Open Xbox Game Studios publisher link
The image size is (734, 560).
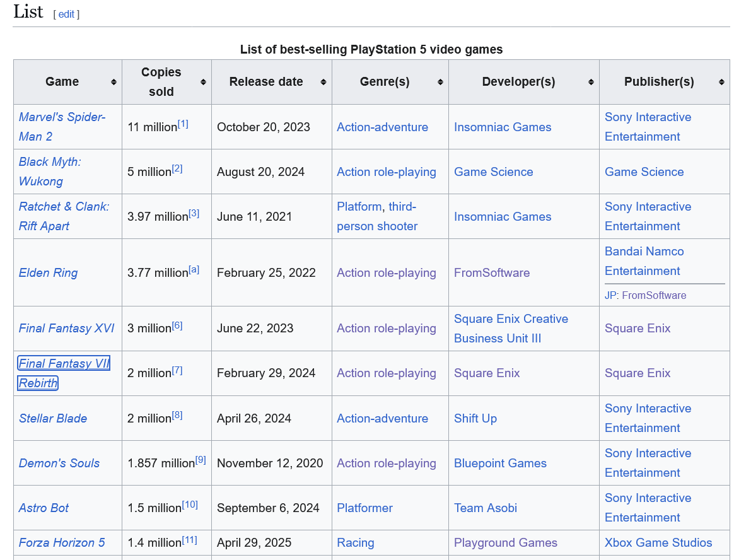[x=658, y=543]
